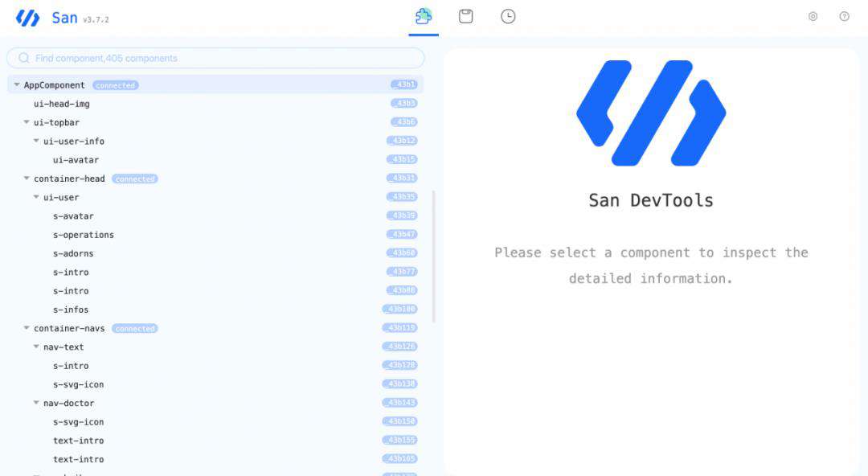Collapse the ui-user node arrow
The width and height of the screenshot is (868, 476).
tap(36, 197)
